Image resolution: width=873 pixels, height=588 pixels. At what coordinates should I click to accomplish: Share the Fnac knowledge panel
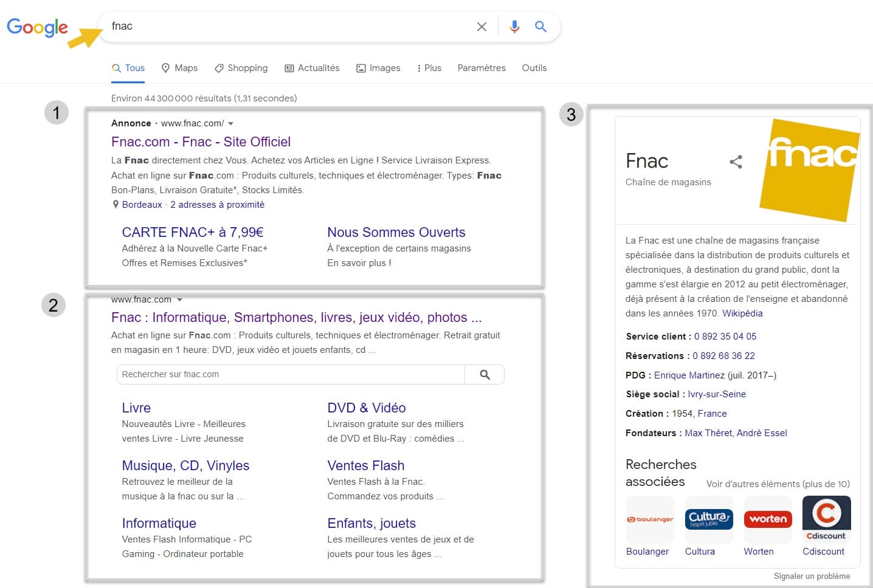pyautogui.click(x=736, y=162)
